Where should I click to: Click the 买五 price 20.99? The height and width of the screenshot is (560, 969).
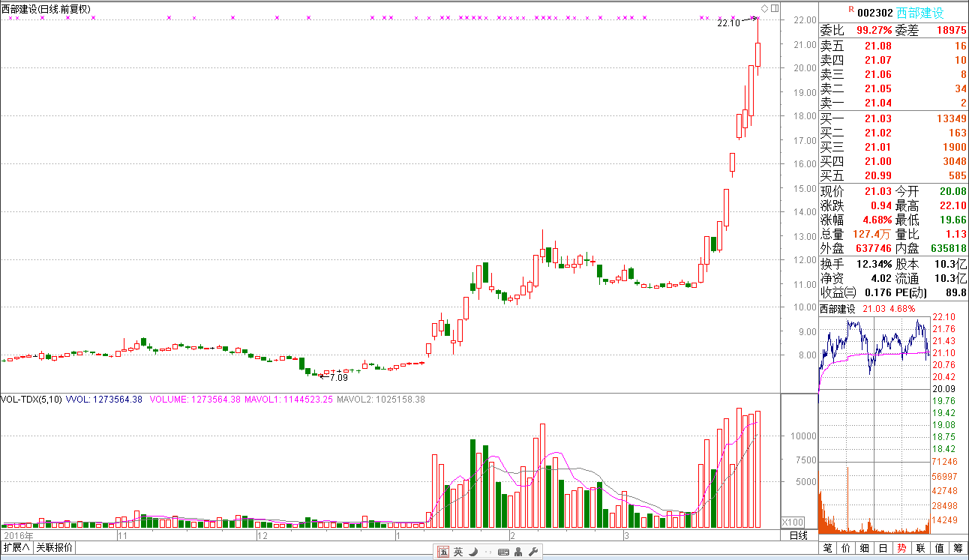pyautogui.click(x=878, y=175)
